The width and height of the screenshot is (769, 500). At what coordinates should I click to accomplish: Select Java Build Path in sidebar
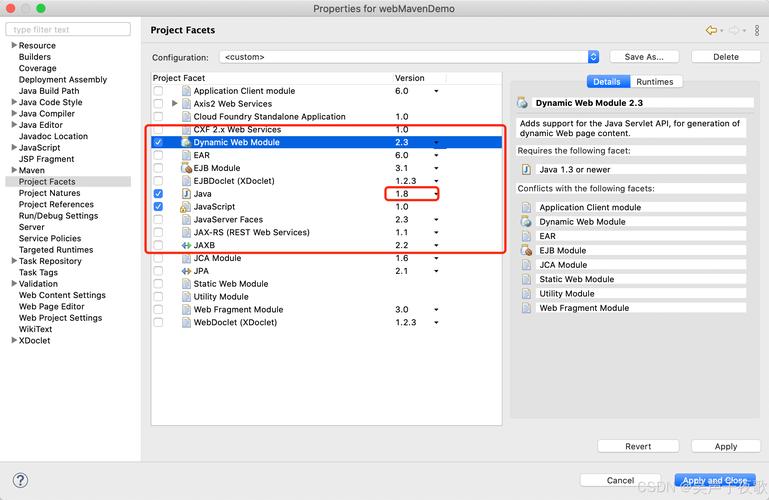coord(49,91)
